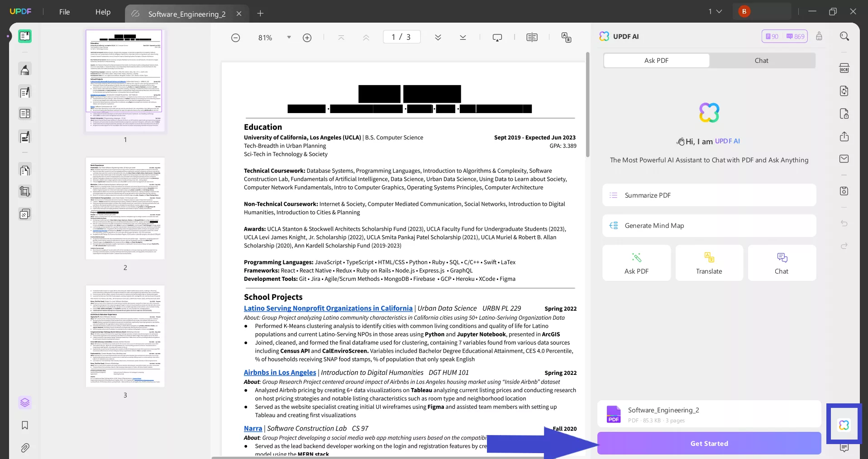Open the File menu
The height and width of the screenshot is (459, 868).
click(x=64, y=12)
